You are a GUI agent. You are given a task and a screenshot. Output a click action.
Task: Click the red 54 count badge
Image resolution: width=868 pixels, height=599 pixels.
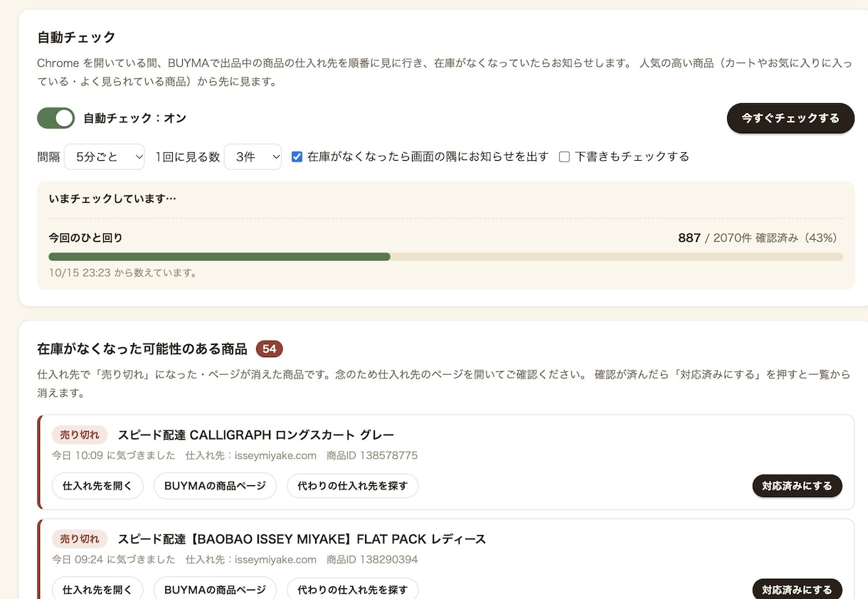click(x=270, y=349)
